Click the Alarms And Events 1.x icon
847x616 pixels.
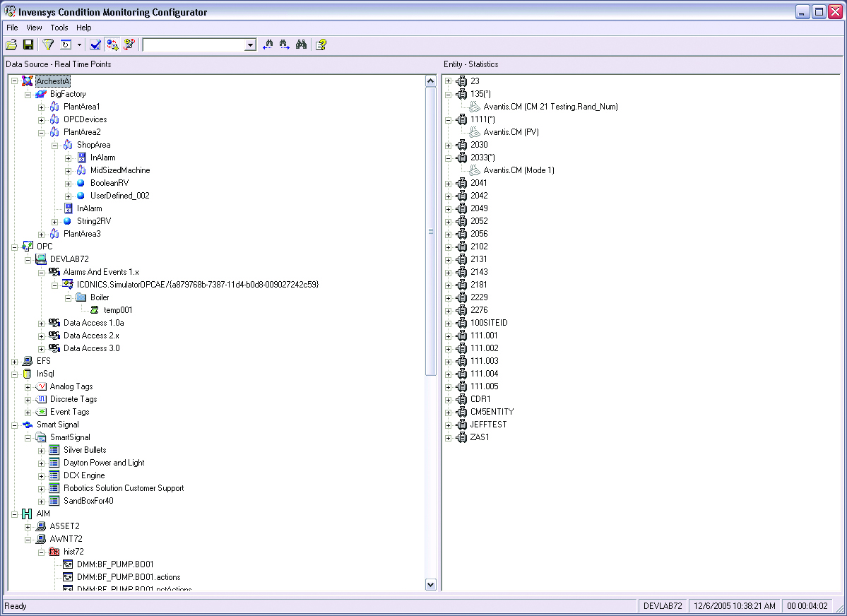pyautogui.click(x=54, y=272)
